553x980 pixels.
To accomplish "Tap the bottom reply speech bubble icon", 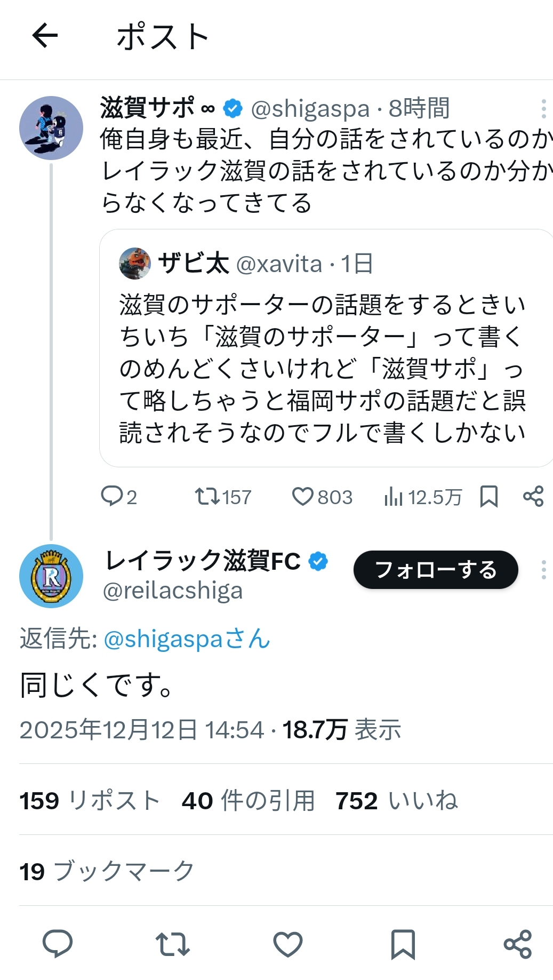I will tap(58, 943).
